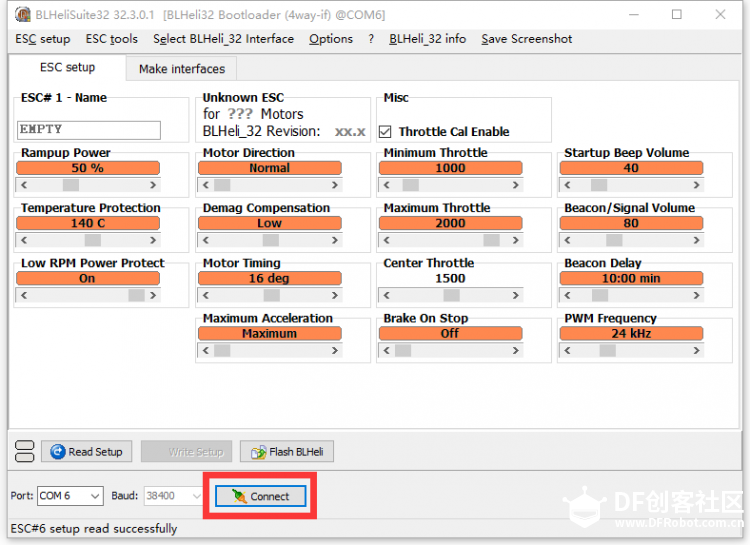Viewport: 750px width, 545px height.
Task: Decrease Beacon/Signal Volume with left arrow
Action: click(x=567, y=240)
